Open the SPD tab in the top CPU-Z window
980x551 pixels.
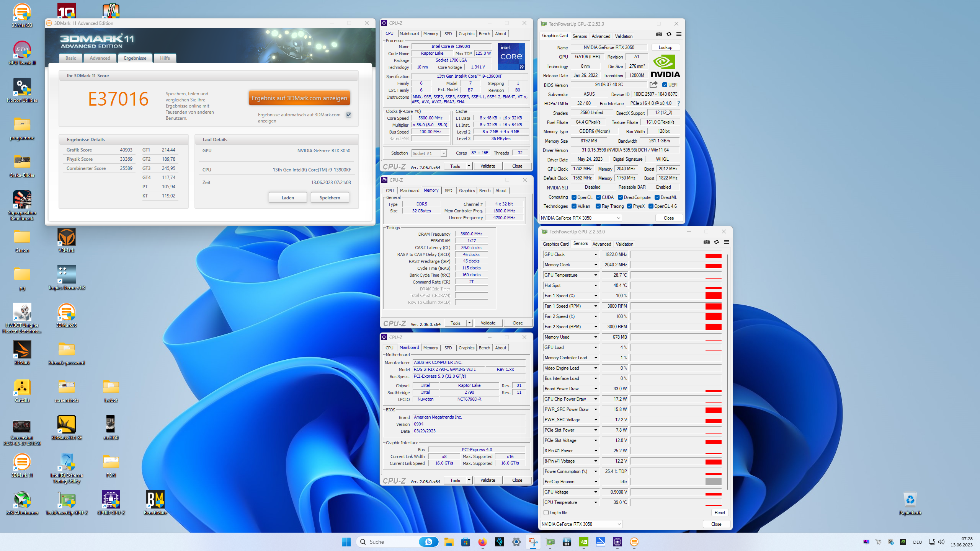click(448, 34)
